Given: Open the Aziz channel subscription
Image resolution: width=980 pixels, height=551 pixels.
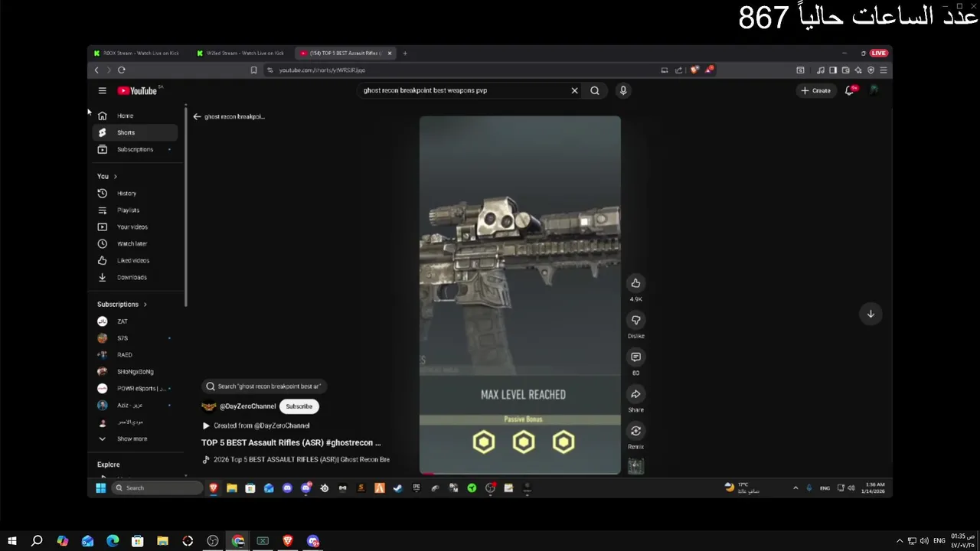Looking at the screenshot, I should coord(135,406).
